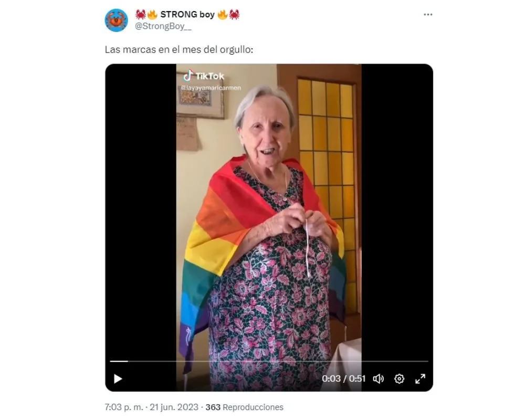Expand video to fullscreen
This screenshot has width=525, height=420.
click(420, 379)
